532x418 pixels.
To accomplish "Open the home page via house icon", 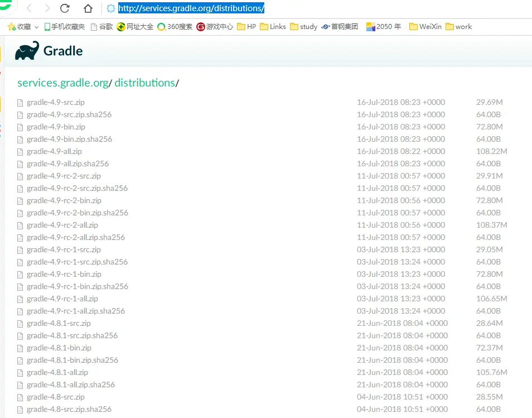I will 88,8.
